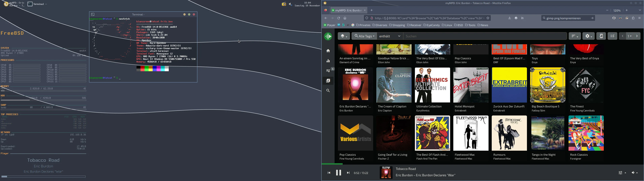Click the print icon in Firefox toolbar
Image resolution: width=644 pixels, height=181 pixels.
coord(516,18)
